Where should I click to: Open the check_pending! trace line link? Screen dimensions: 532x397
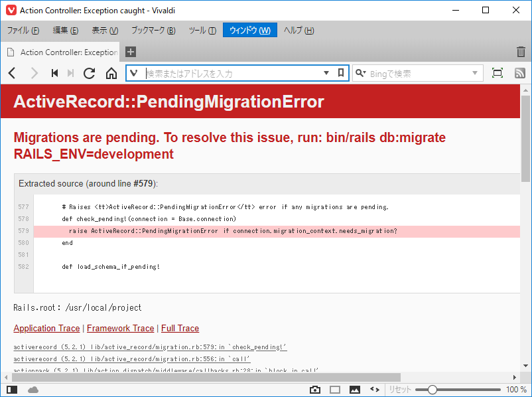click(x=151, y=347)
